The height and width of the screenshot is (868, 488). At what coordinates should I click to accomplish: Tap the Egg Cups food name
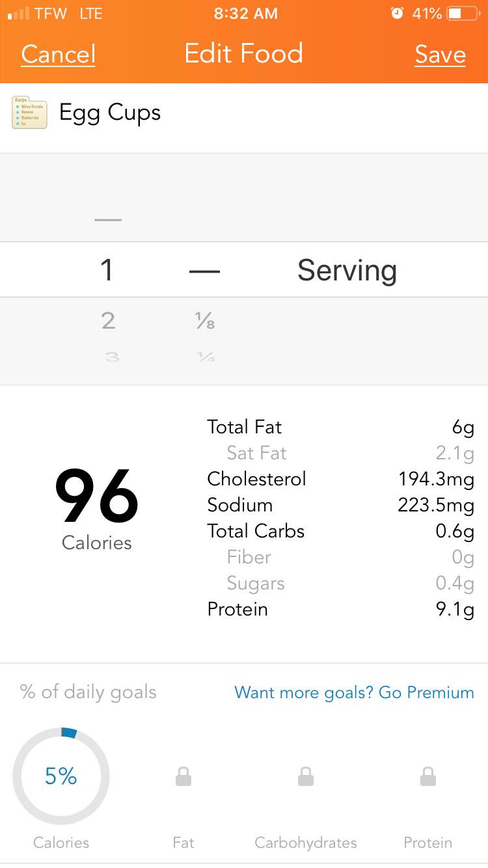click(110, 113)
